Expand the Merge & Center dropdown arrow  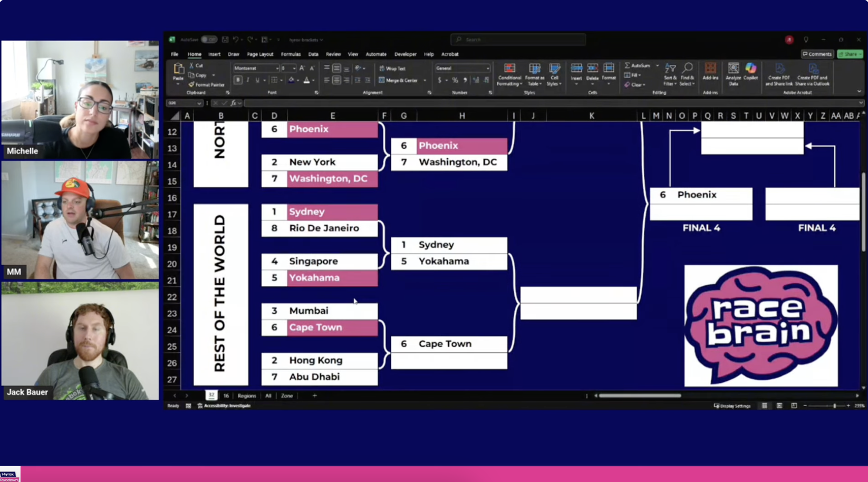tap(425, 81)
